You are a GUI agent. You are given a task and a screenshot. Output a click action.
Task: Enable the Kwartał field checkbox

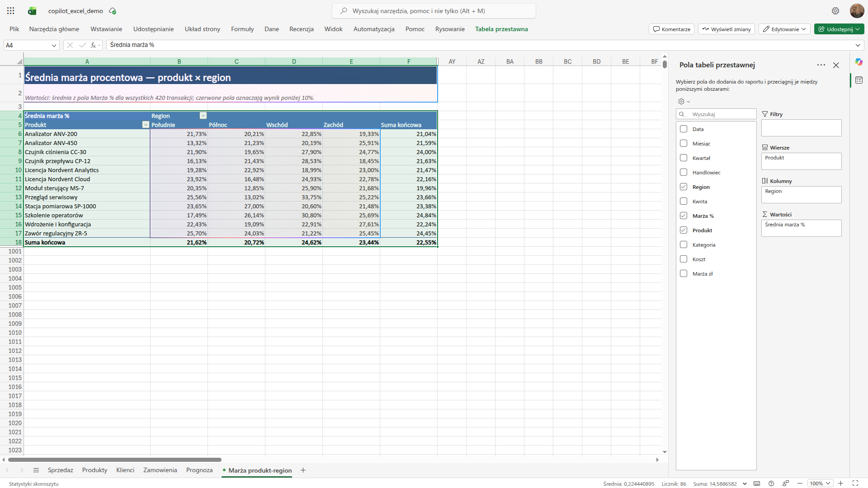click(x=684, y=158)
